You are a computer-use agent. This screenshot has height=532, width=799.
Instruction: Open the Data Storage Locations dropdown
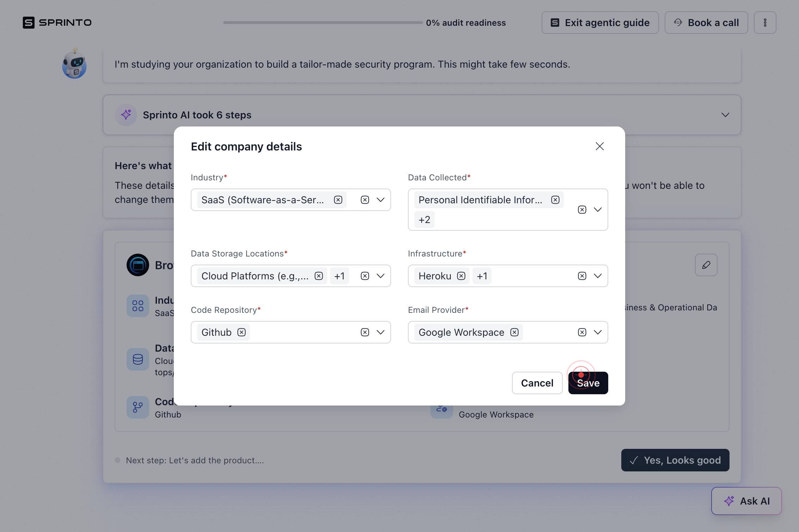[x=380, y=276]
